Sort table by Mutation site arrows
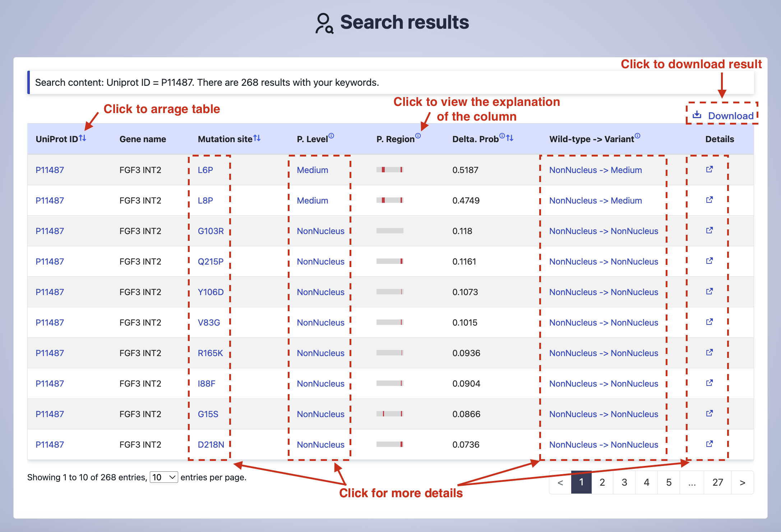Viewport: 781px width, 532px height. pos(257,138)
